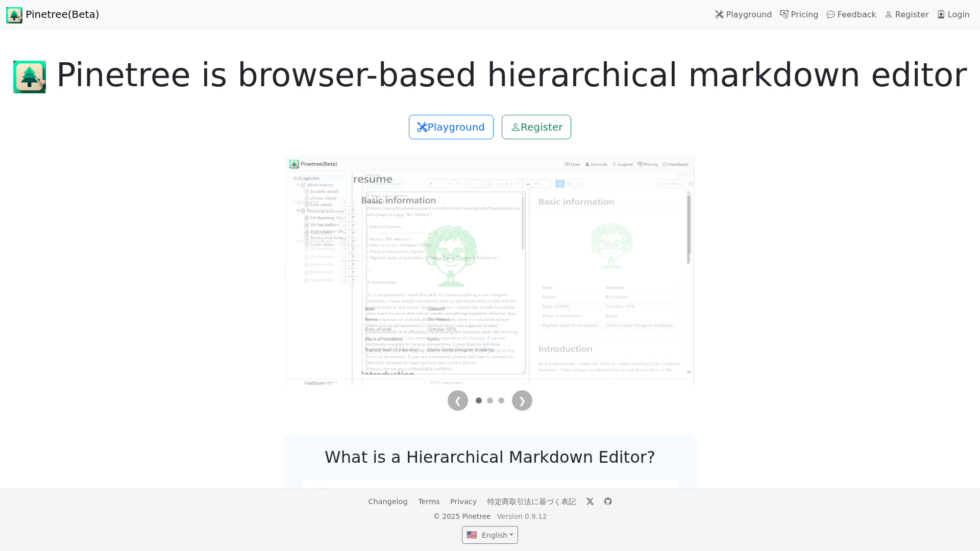980x551 pixels.
Task: Show previous carousel slide with left arrow
Action: [458, 400]
